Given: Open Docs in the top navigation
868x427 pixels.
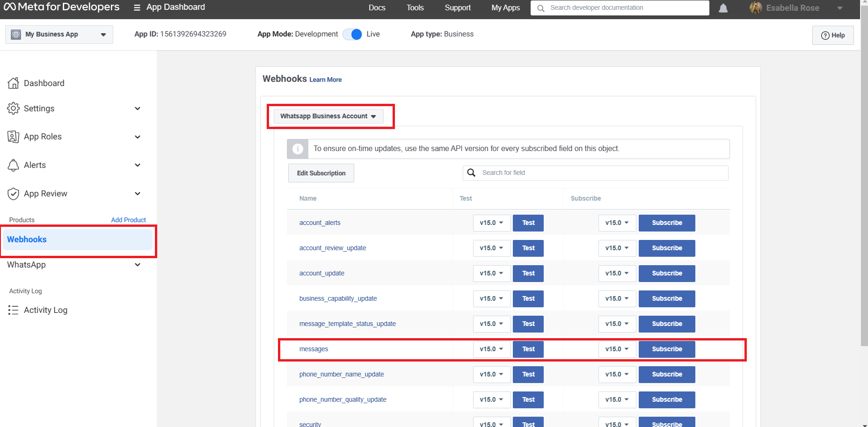Looking at the screenshot, I should click(x=377, y=7).
